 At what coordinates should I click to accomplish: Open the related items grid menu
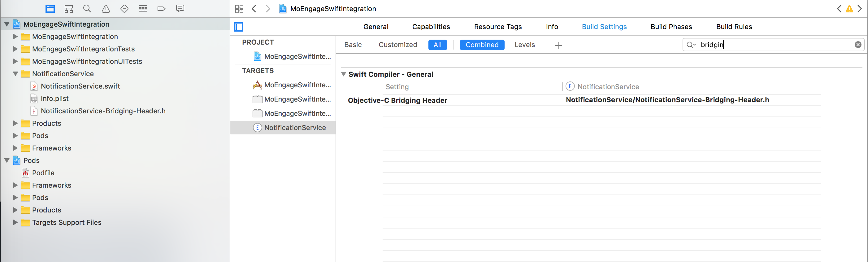pos(239,9)
